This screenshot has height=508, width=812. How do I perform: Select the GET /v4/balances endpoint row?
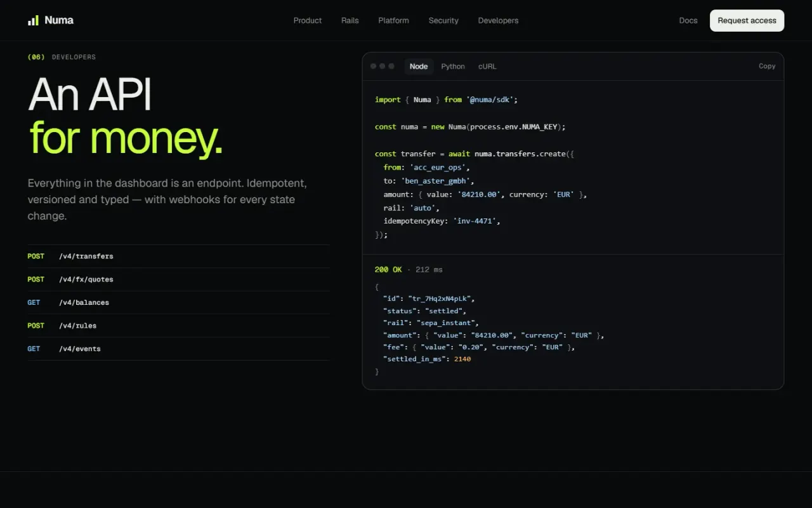click(x=178, y=303)
